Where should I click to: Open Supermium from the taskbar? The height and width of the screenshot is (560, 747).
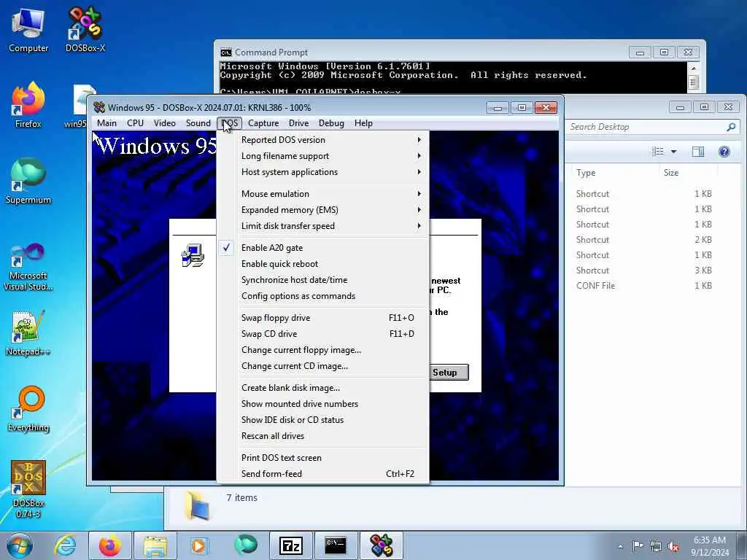coord(245,545)
